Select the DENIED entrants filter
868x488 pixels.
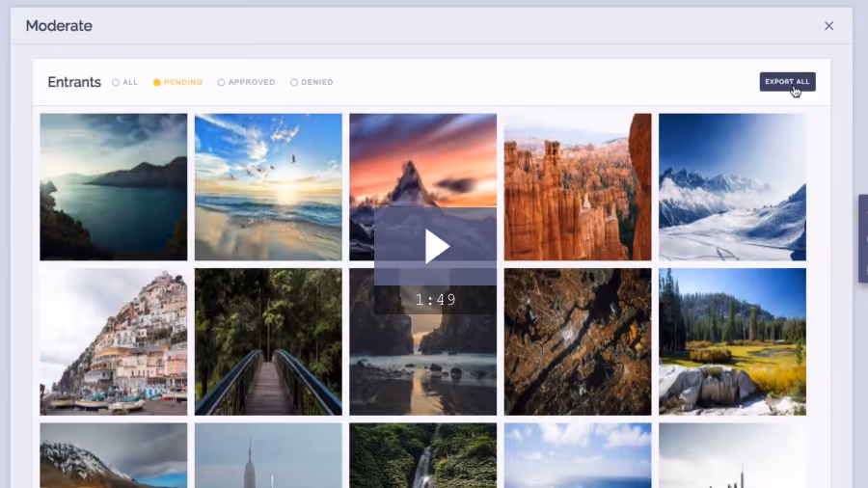tap(312, 82)
